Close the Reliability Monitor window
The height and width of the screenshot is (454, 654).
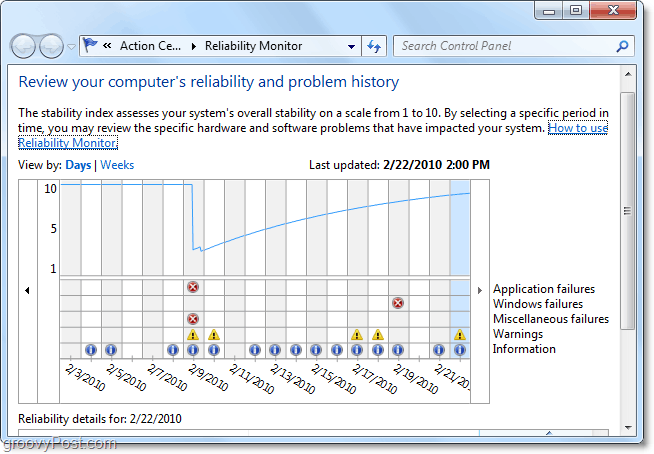613,10
